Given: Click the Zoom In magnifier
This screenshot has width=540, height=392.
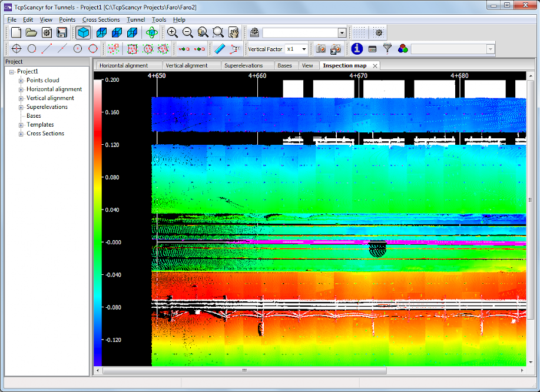Looking at the screenshot, I should point(172,32).
